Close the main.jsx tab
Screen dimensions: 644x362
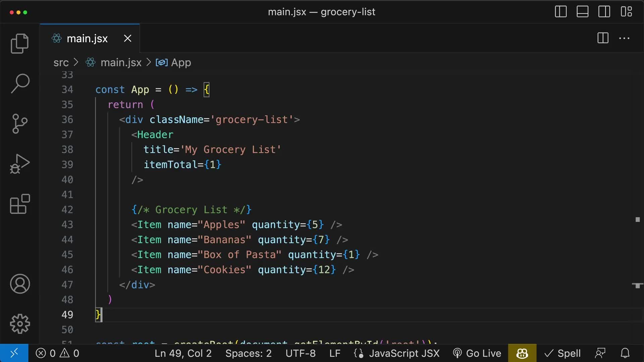tap(127, 39)
